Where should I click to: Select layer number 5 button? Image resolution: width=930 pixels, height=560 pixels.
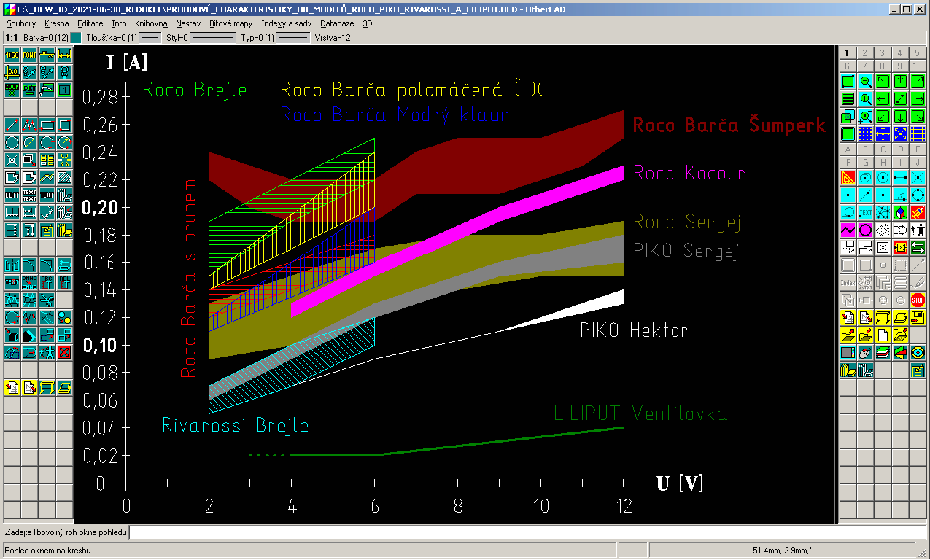coord(918,52)
